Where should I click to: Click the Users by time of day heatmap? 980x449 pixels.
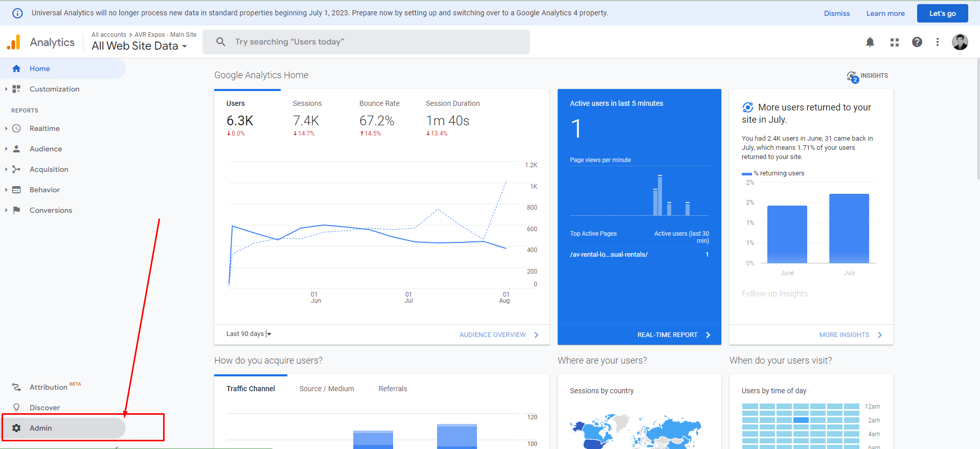[801, 426]
